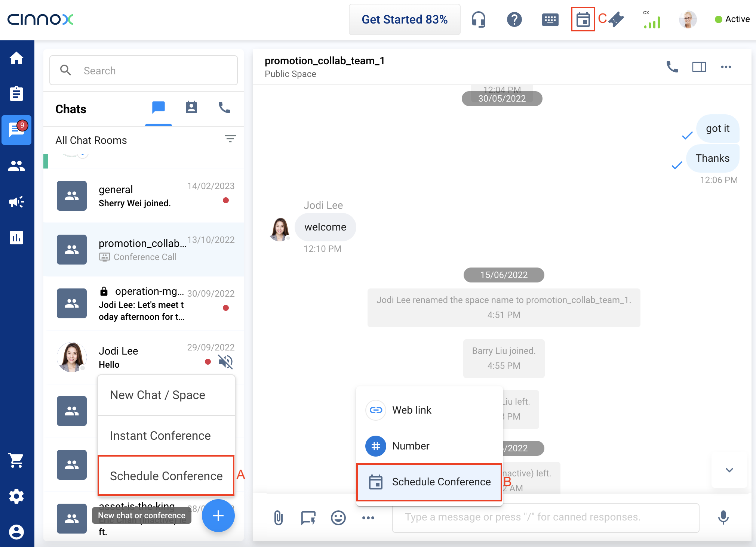Screen dimensions: 756x547
Task: Click Get Started 83% button
Action: (405, 19)
